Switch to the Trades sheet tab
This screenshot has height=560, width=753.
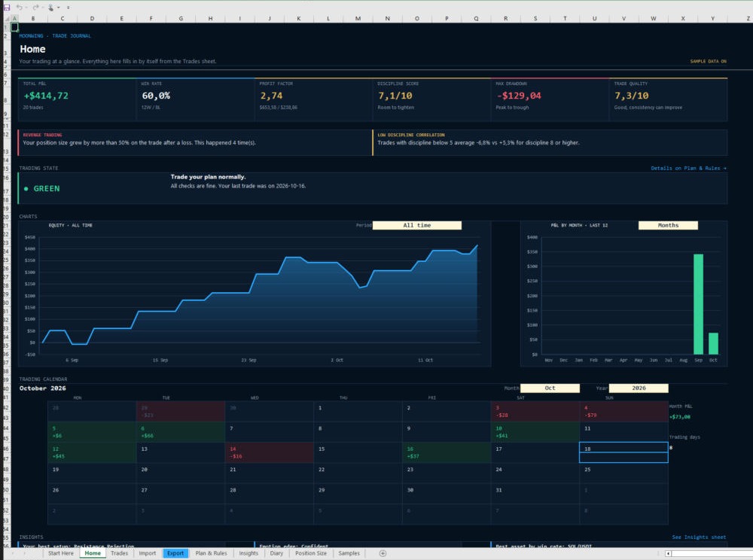pos(119,553)
